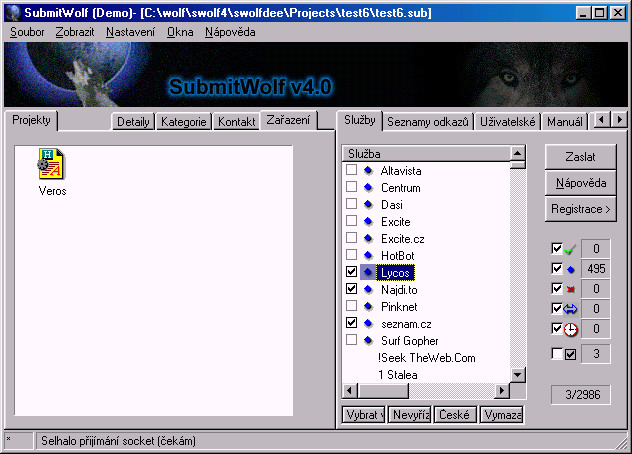This screenshot has height=454, width=632.
Task: Toggle the empty checkbox beside count 3
Action: pyautogui.click(x=557, y=354)
